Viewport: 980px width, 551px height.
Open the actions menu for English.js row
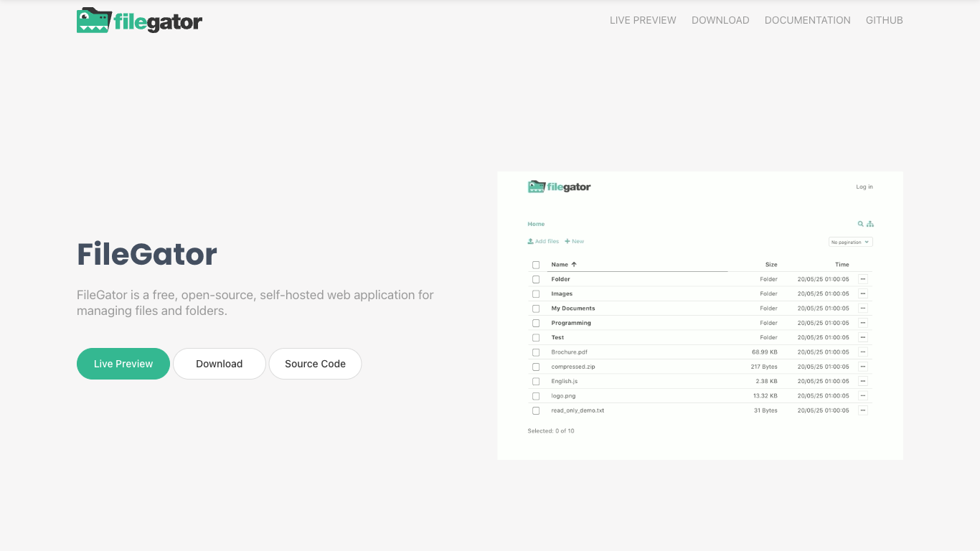[x=863, y=381]
